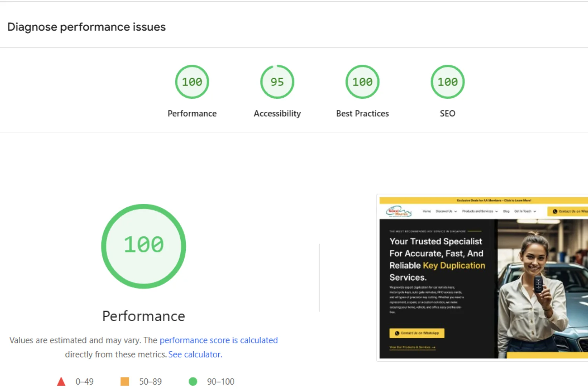Click the Performance score gauge at top
Image resolution: width=588 pixels, height=392 pixels.
point(192,82)
